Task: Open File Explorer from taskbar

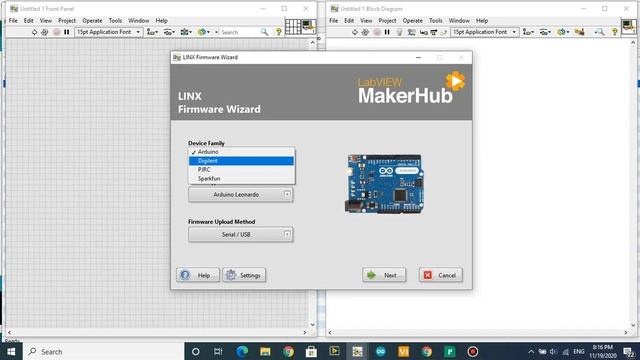Action: click(265, 351)
